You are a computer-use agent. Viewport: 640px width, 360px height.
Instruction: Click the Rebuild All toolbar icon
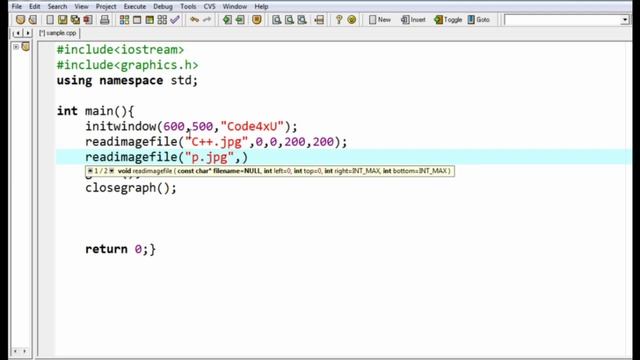(162, 20)
